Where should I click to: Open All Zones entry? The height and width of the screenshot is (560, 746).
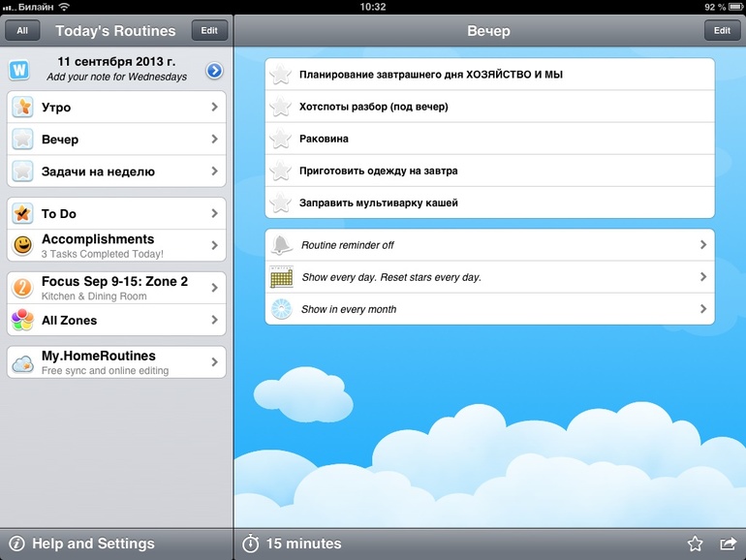(x=116, y=320)
